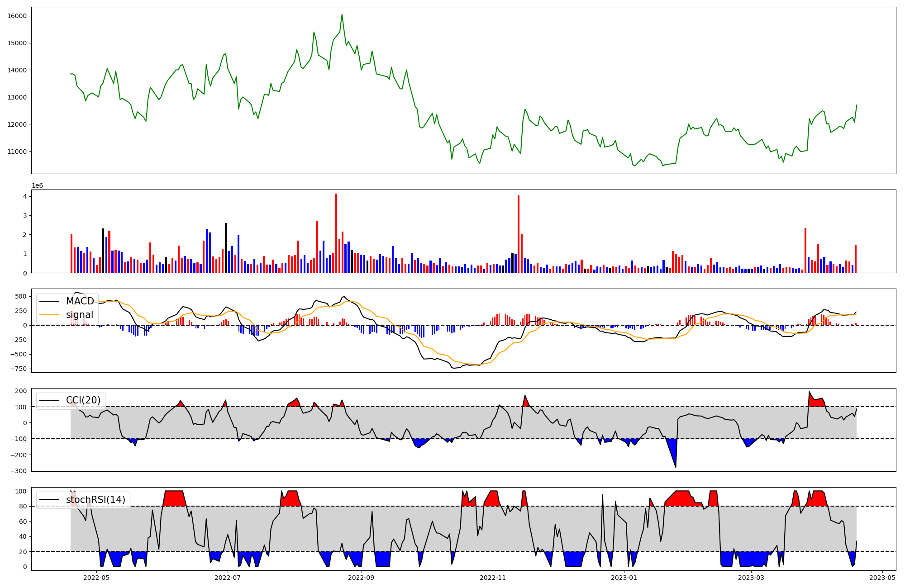Click the 2022-09 x-axis date label

pos(362,578)
